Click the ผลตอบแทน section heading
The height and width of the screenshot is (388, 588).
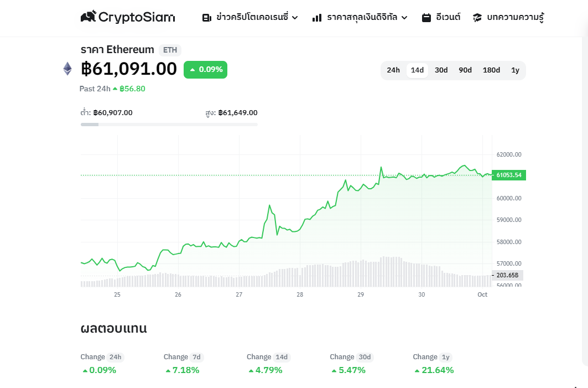pyautogui.click(x=113, y=328)
